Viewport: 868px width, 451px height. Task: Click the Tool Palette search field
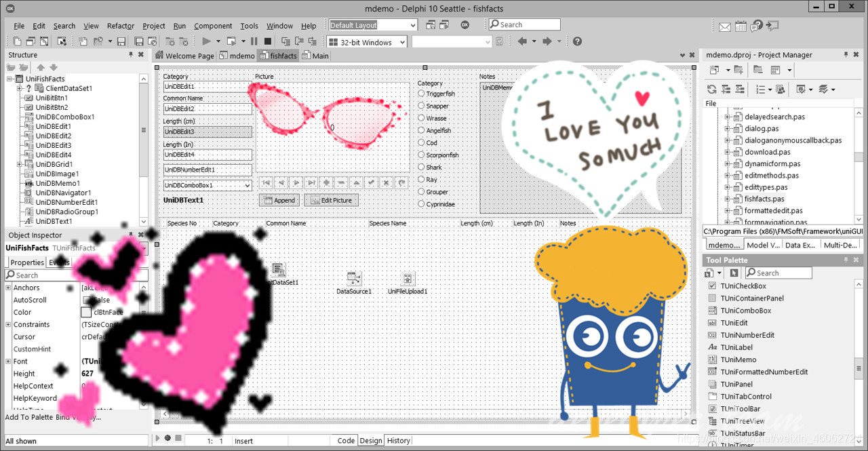tap(778, 273)
